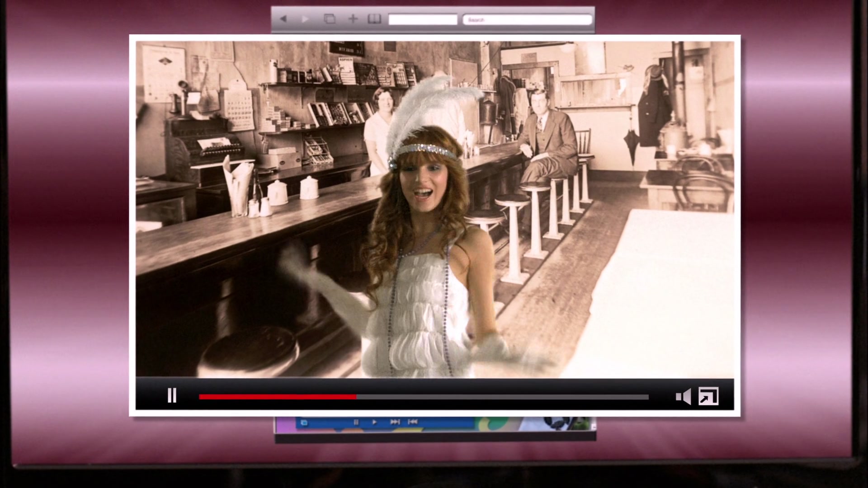Click the window icon in the background player bar
Viewport: 868px width, 488px height.
point(304,422)
